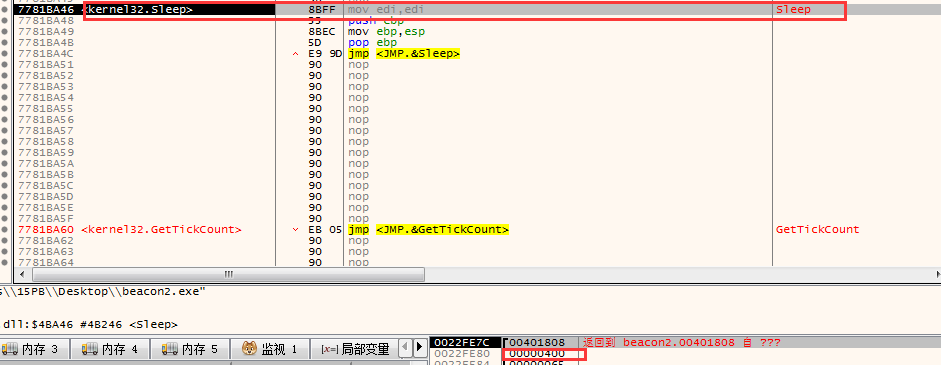Click red down arrow beside EB 05 bytes
The height and width of the screenshot is (365, 941).
point(295,229)
